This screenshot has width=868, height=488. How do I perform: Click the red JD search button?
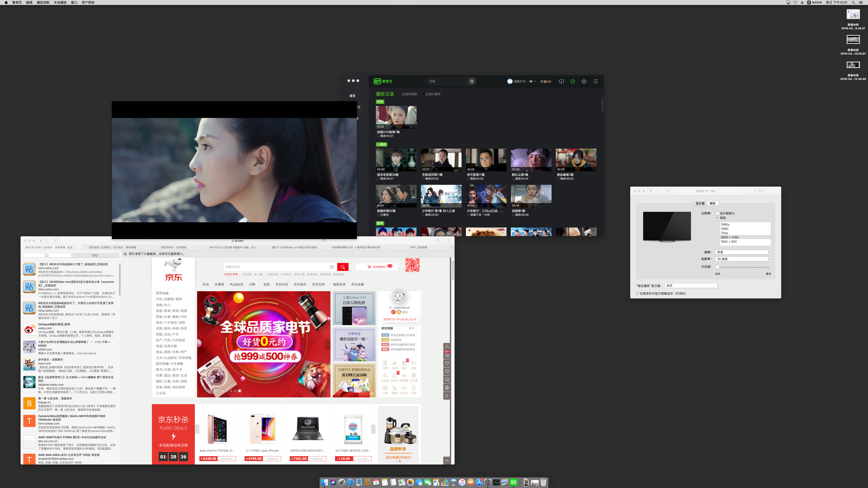[343, 267]
